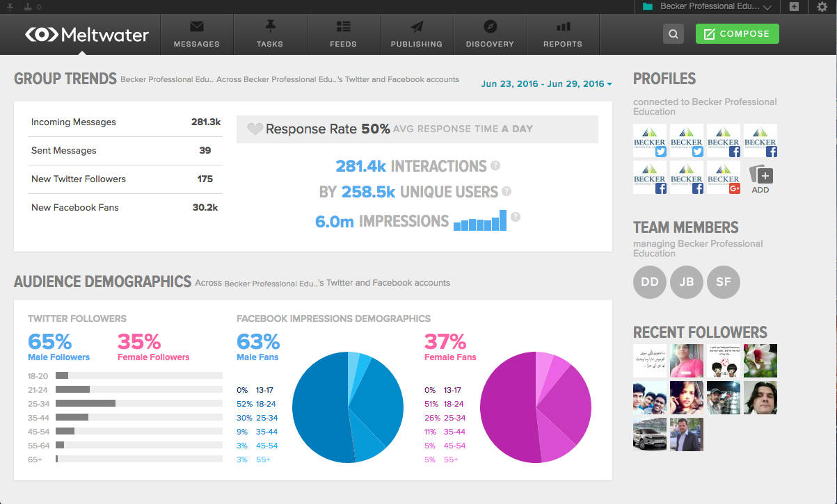This screenshot has height=504, width=837.
Task: Open the car photo in Recent Followers
Action: [649, 434]
